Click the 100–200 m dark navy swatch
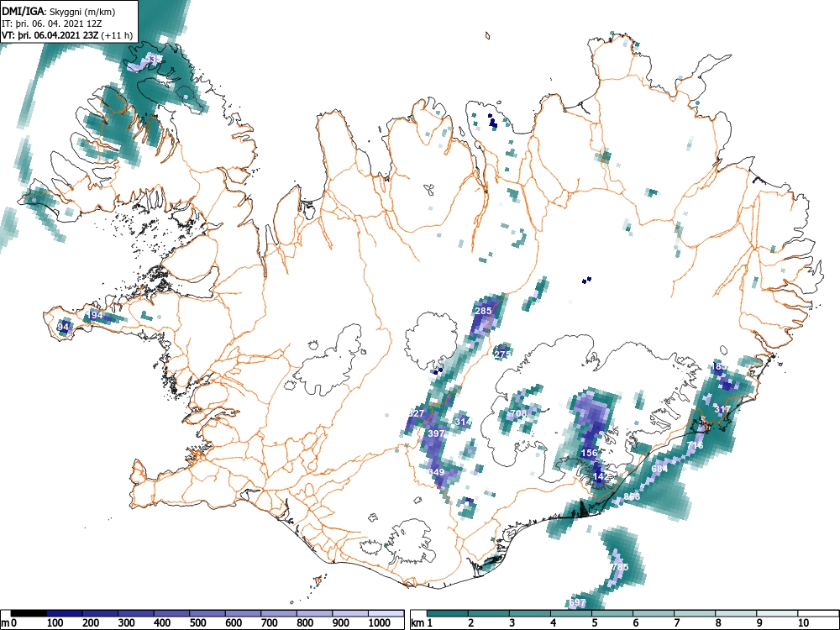Image resolution: width=840 pixels, height=630 pixels. 65,613
